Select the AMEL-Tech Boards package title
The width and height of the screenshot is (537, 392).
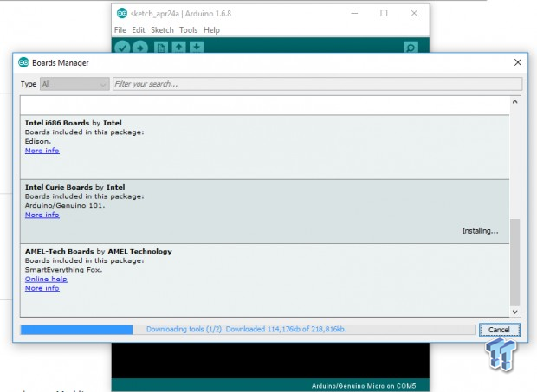point(98,252)
